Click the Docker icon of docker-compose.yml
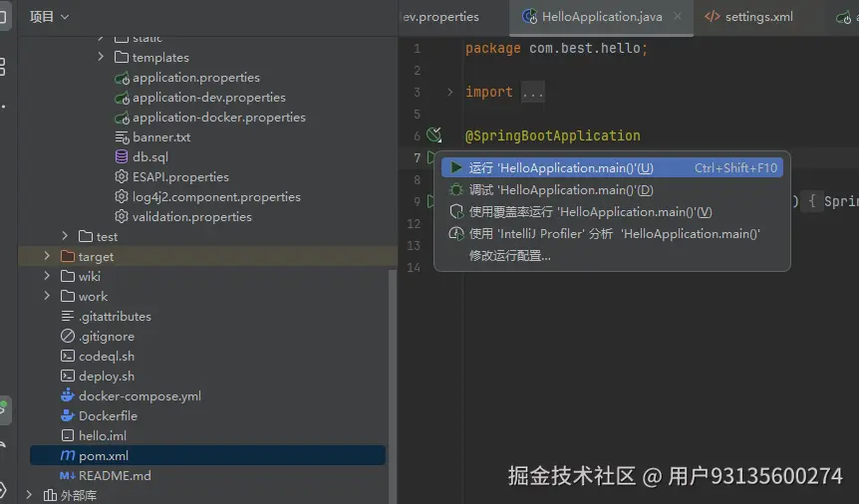Image resolution: width=859 pixels, height=504 pixels. pos(68,395)
